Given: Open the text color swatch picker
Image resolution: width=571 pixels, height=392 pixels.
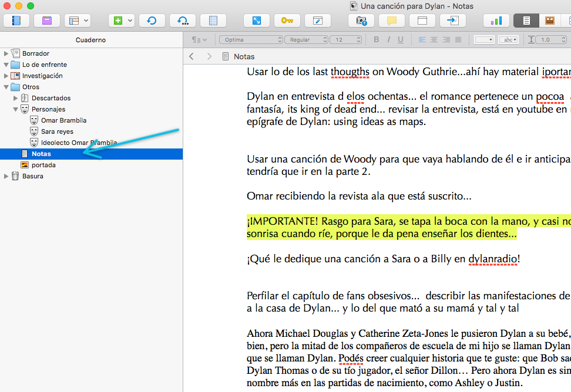Looking at the screenshot, I should click(x=484, y=40).
